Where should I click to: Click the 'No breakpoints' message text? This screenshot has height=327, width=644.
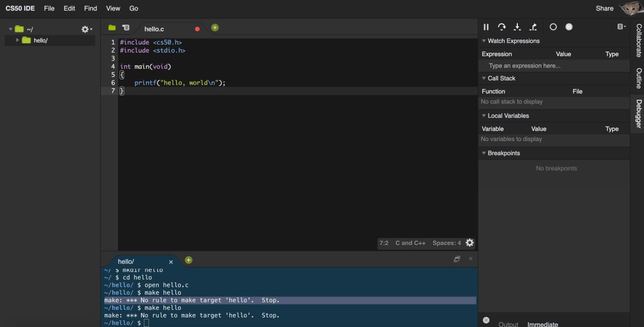coord(557,168)
